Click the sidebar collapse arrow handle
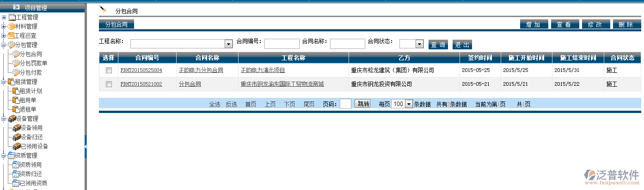Image resolution: width=644 pixels, height=190 pixels. pyautogui.click(x=86, y=147)
